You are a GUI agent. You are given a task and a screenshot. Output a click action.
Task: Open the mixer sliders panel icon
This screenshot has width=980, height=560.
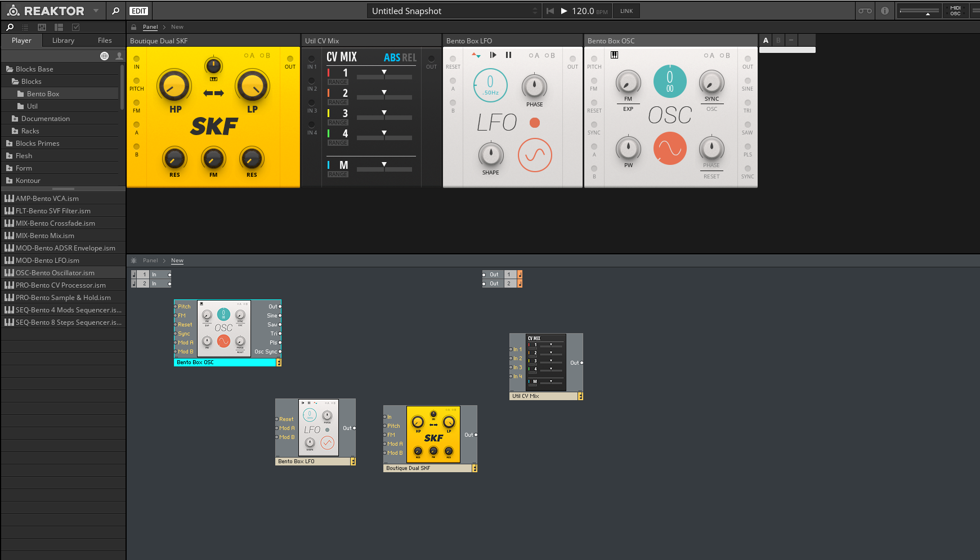click(42, 27)
